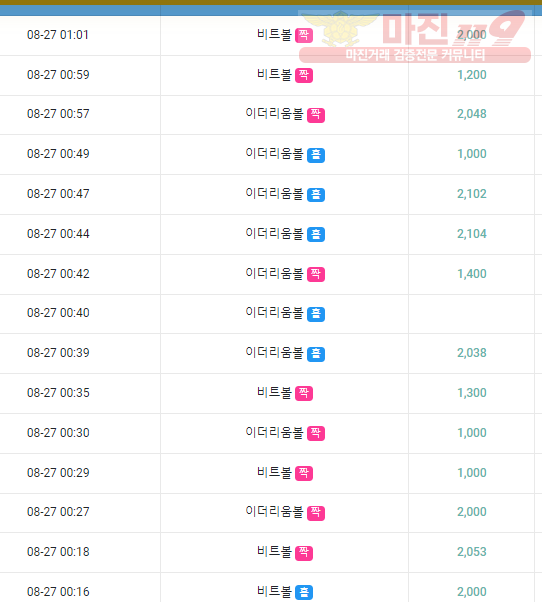Click the 1,400 amount in 00:42 row
The height and width of the screenshot is (602, 542).
point(472,274)
